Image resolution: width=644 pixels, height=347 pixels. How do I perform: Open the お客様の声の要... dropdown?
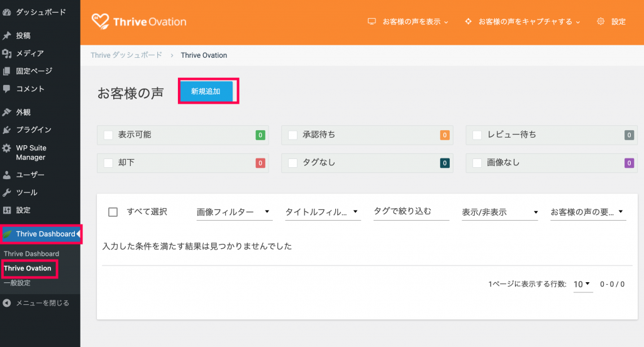click(588, 212)
